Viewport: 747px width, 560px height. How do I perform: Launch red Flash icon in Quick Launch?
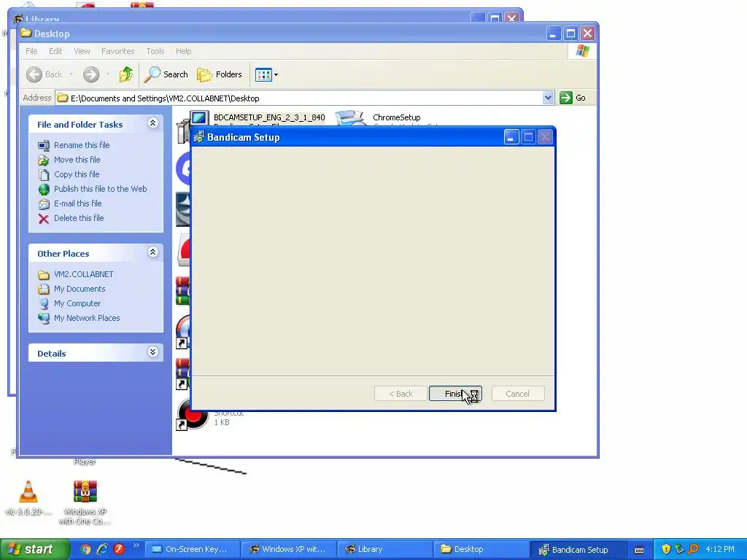(119, 550)
